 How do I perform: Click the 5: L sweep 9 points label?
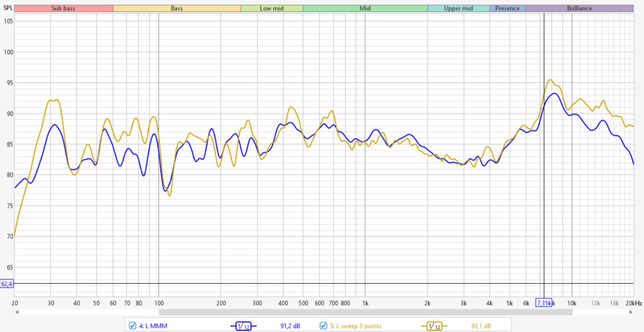(x=355, y=326)
